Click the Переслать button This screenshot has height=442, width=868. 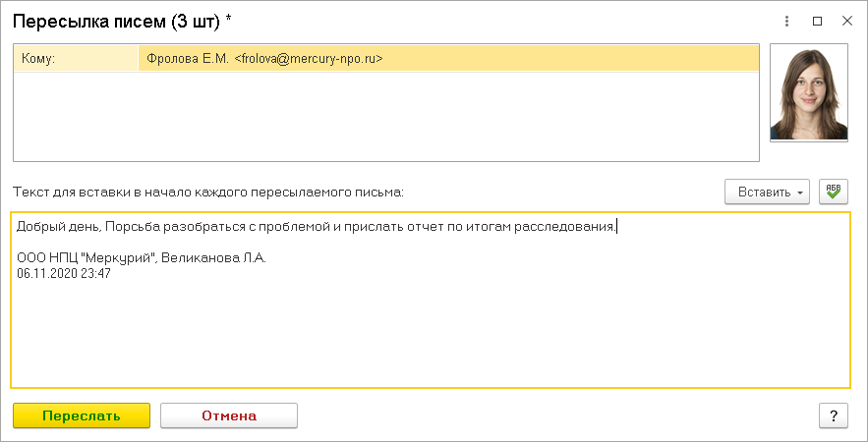click(82, 415)
